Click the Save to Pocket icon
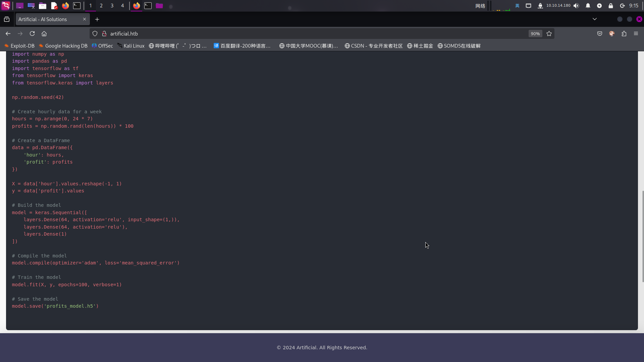 (x=600, y=34)
